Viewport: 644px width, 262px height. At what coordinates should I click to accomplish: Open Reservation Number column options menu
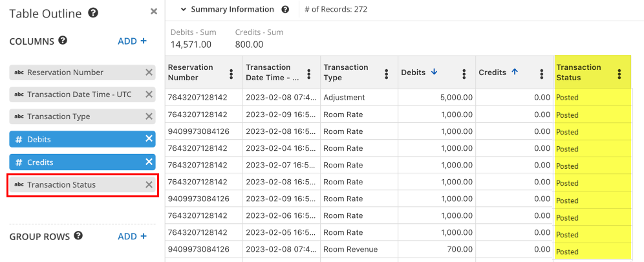tap(231, 74)
